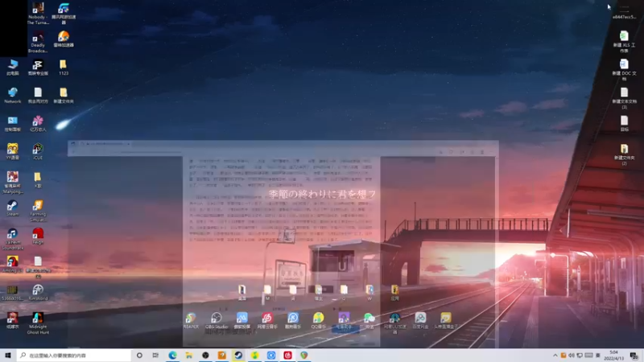Open File Explorer from the taskbar

click(x=189, y=355)
